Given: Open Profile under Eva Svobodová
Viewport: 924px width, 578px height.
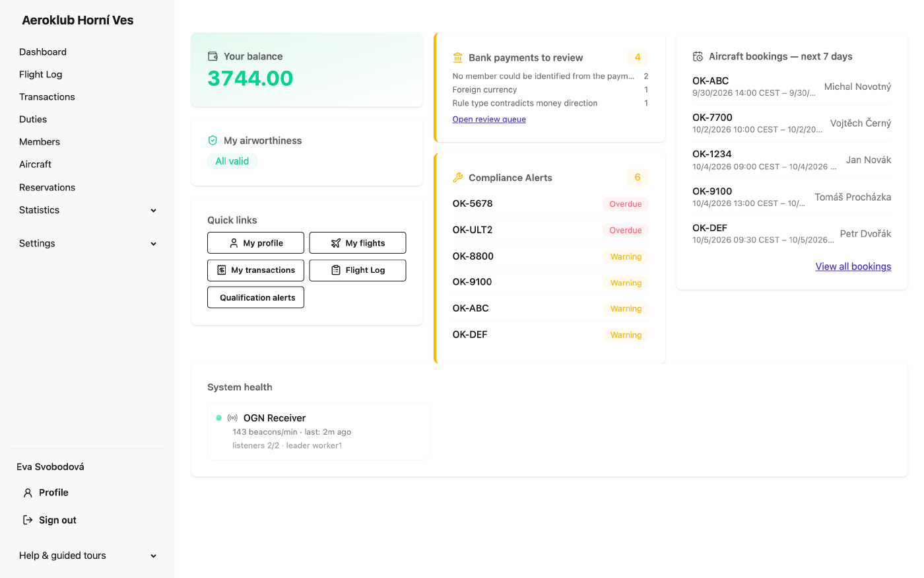Looking at the screenshot, I should 46,493.
